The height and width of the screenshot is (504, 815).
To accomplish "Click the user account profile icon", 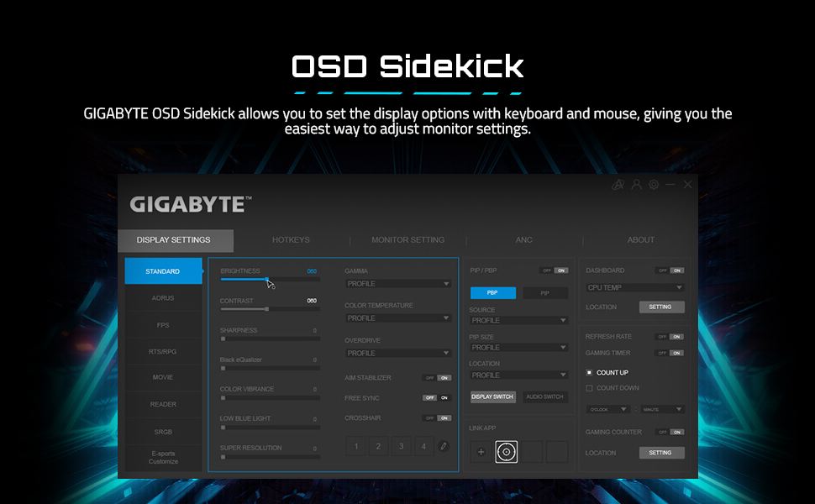I will pyautogui.click(x=636, y=185).
